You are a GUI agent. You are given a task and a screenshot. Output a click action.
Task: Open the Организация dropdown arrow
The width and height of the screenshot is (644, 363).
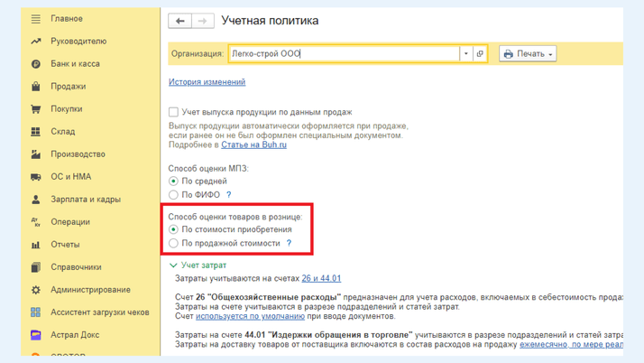coord(466,53)
